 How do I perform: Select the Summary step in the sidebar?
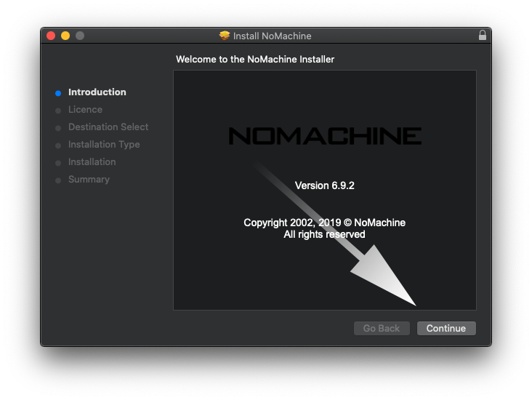89,180
